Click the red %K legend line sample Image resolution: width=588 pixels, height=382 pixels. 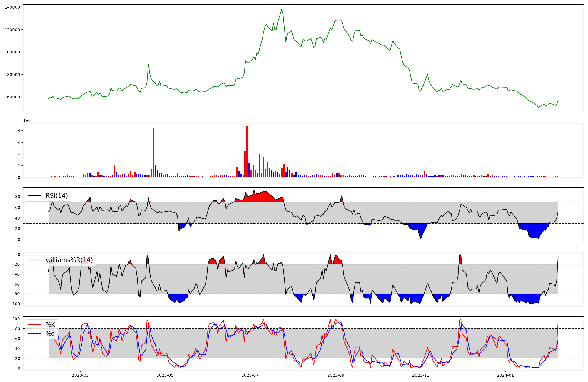tap(34, 325)
